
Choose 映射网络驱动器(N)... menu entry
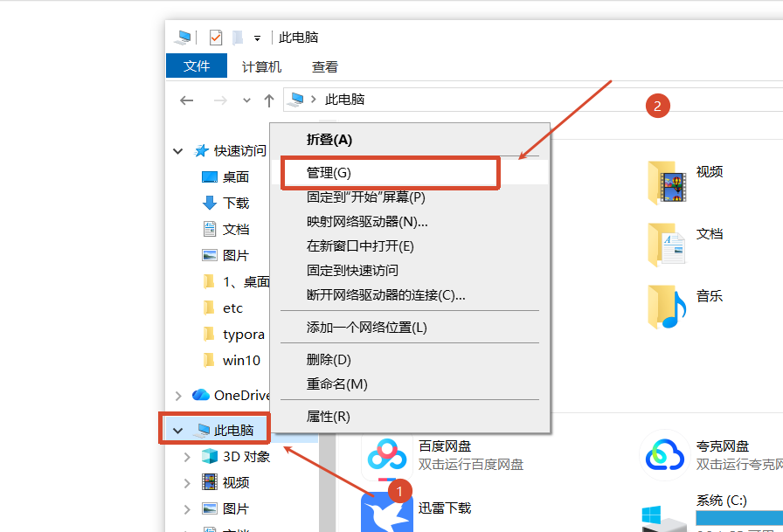tap(410, 222)
